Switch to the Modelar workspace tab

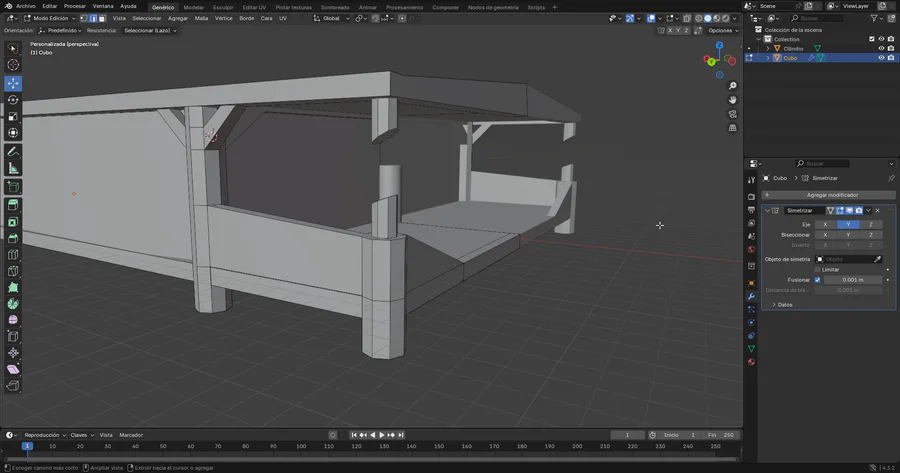[x=193, y=6]
